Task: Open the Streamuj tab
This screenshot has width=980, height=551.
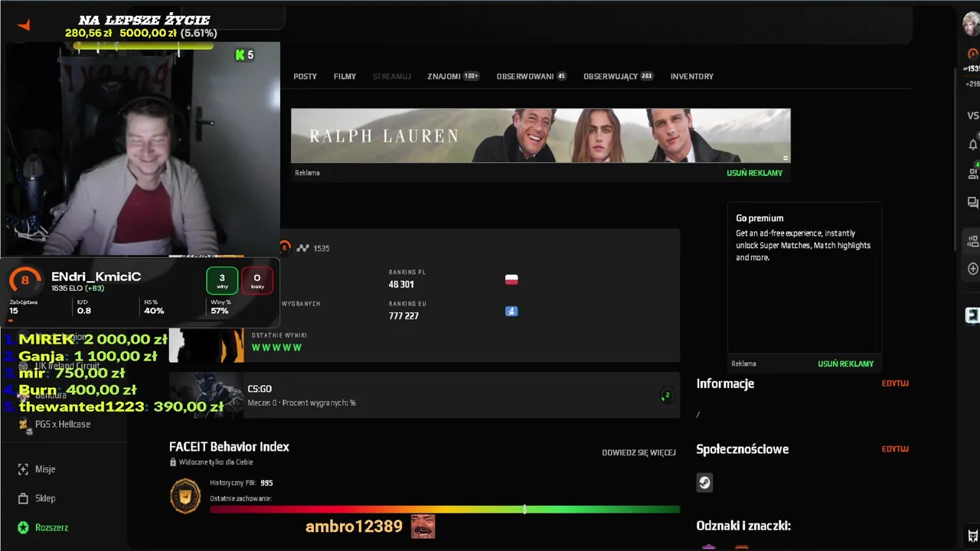Action: pyautogui.click(x=392, y=77)
